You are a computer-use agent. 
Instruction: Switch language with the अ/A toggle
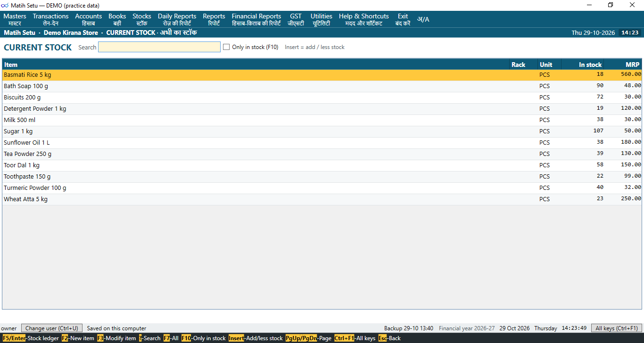pyautogui.click(x=423, y=19)
